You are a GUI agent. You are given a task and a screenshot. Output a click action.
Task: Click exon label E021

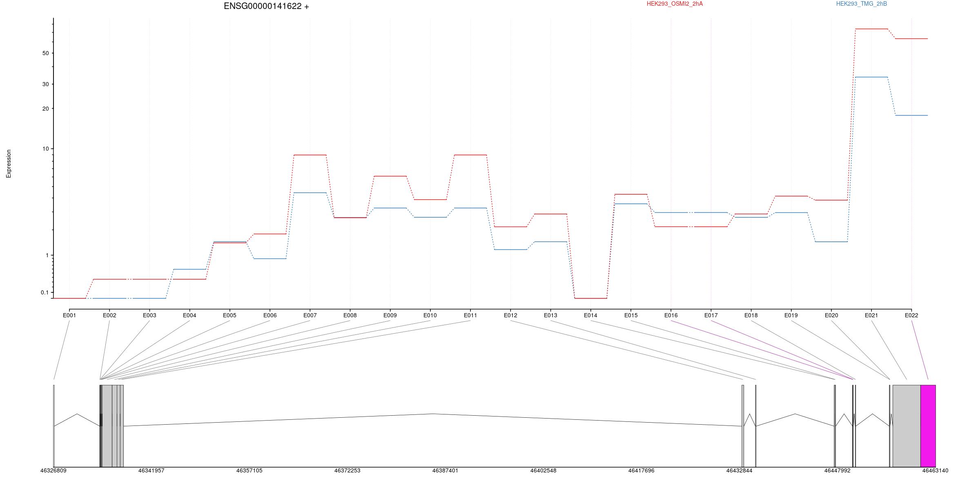click(871, 315)
